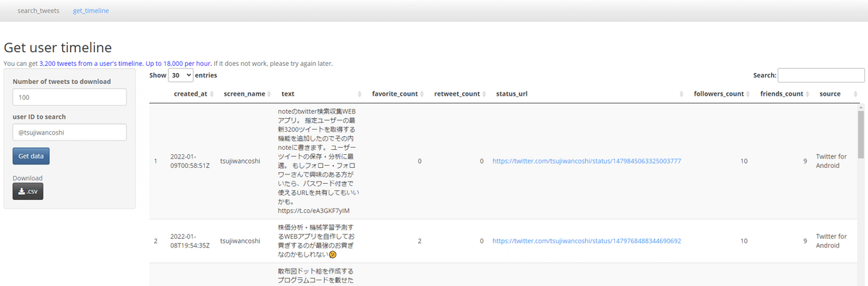Image resolution: width=868 pixels, height=286 pixels.
Task: Focus the Number of tweets input
Action: [69, 97]
